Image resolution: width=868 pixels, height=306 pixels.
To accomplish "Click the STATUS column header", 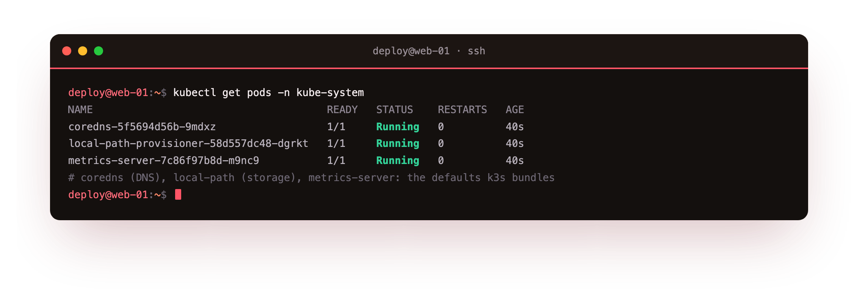I will click(395, 110).
